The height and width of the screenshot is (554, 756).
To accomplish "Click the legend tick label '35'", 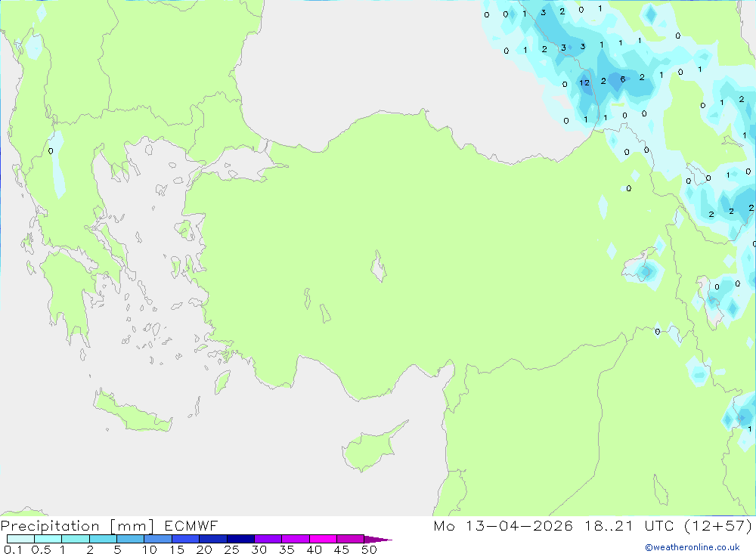I will point(287,549).
